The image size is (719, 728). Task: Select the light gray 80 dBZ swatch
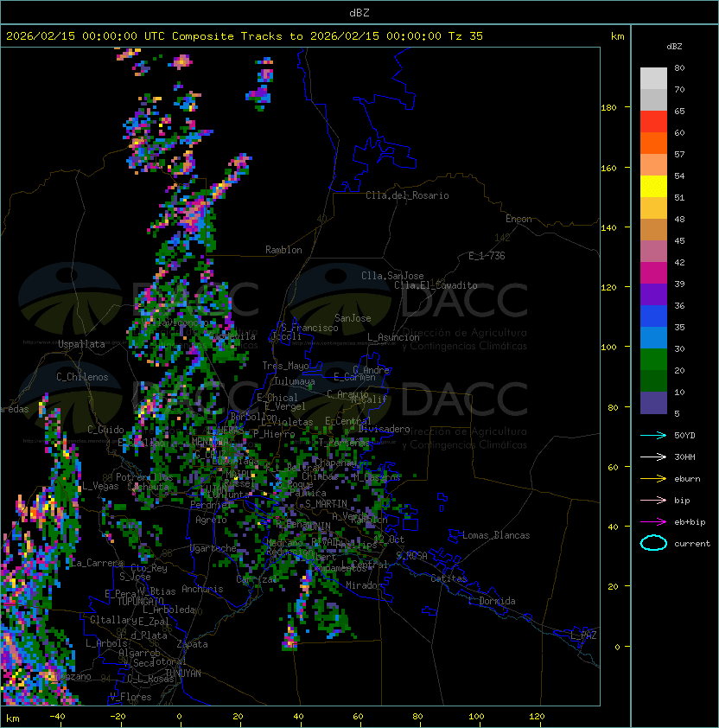653,78
